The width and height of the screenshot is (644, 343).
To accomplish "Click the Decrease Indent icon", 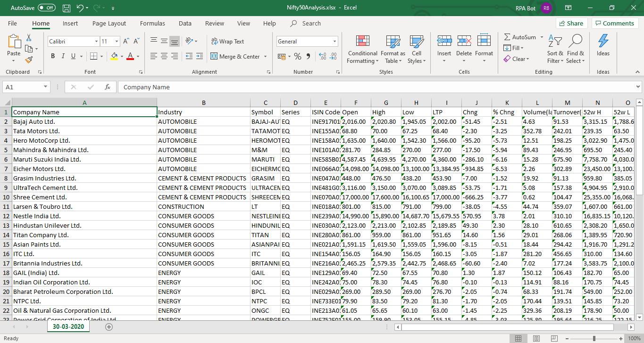I will tap(189, 56).
